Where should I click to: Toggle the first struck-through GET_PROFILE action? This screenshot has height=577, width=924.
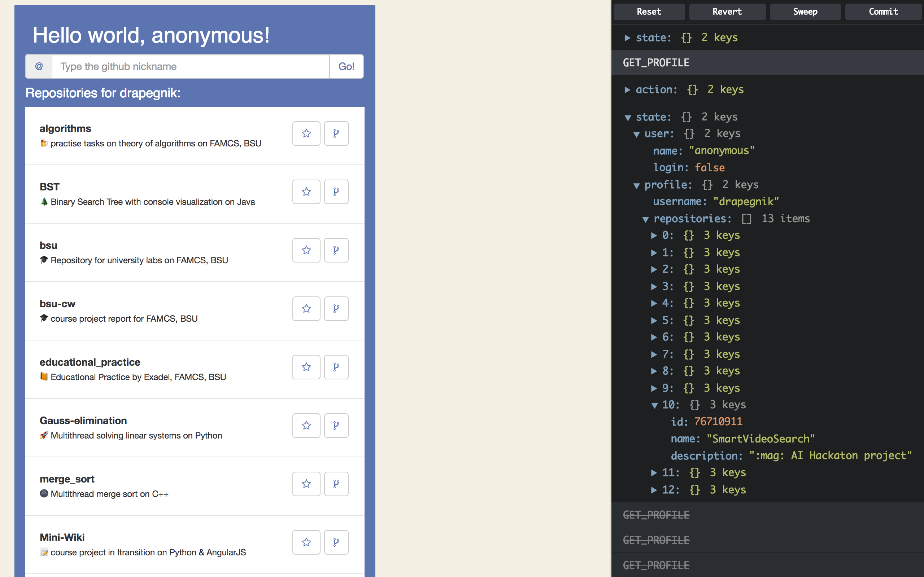coord(656,515)
